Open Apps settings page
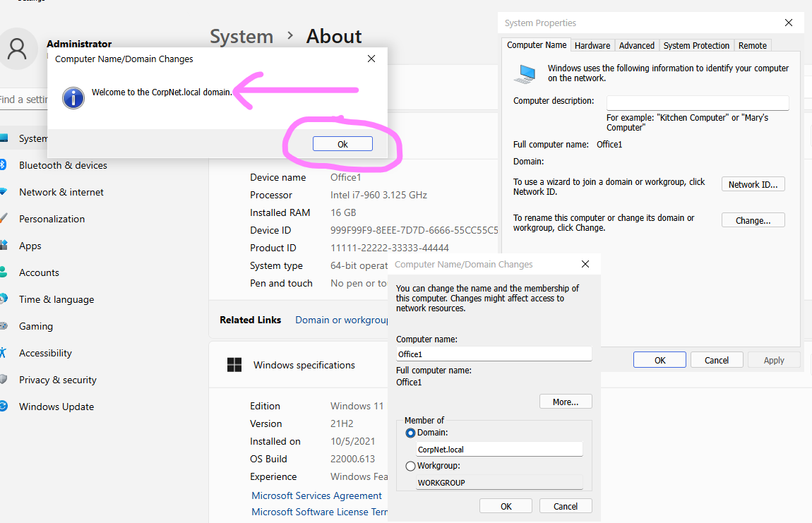 click(30, 246)
